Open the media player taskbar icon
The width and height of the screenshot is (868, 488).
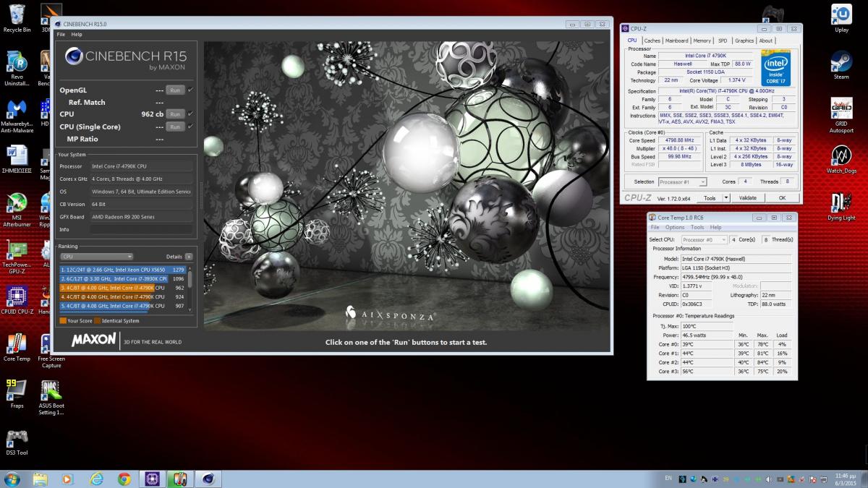[68, 479]
